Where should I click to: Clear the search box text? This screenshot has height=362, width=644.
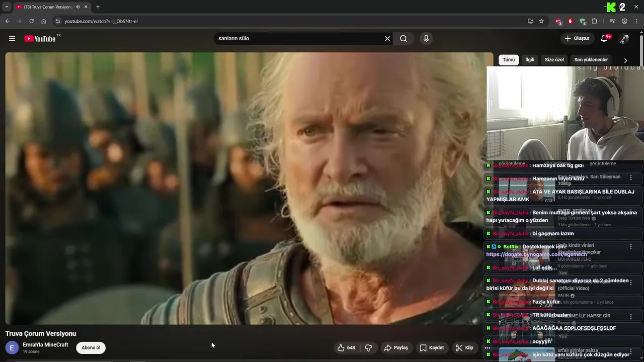(387, 39)
